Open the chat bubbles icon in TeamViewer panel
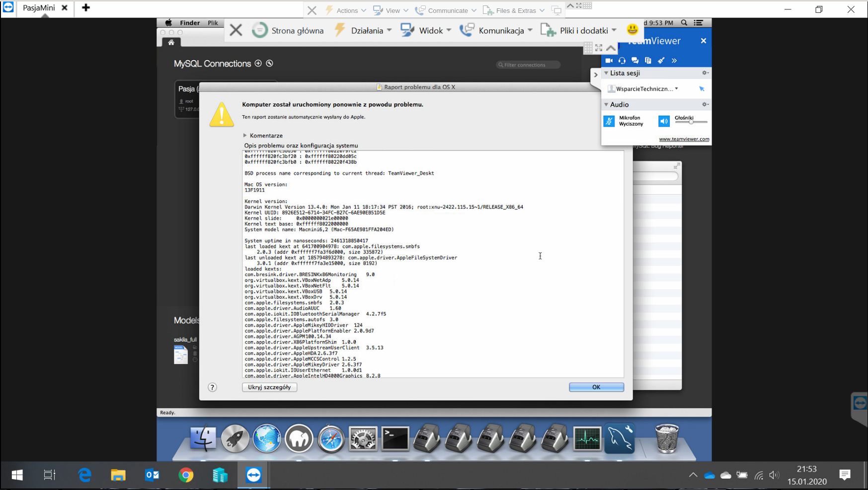This screenshot has height=490, width=868. tap(635, 61)
